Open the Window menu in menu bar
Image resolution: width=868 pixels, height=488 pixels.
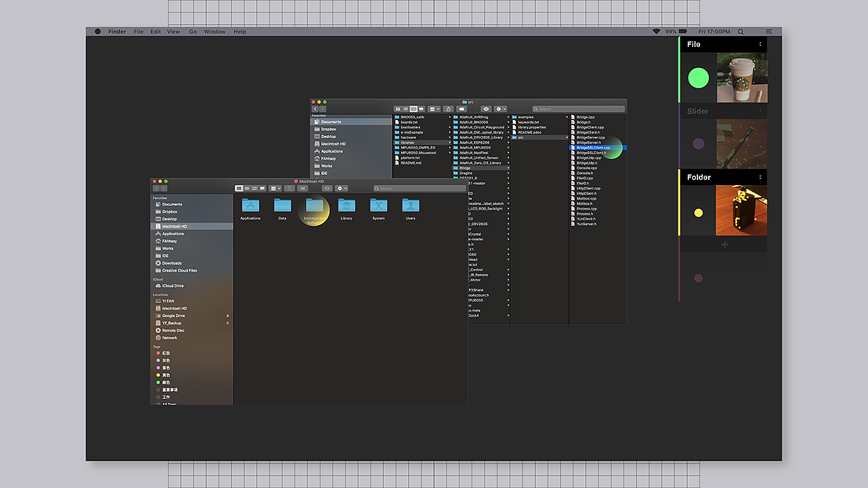coord(214,32)
